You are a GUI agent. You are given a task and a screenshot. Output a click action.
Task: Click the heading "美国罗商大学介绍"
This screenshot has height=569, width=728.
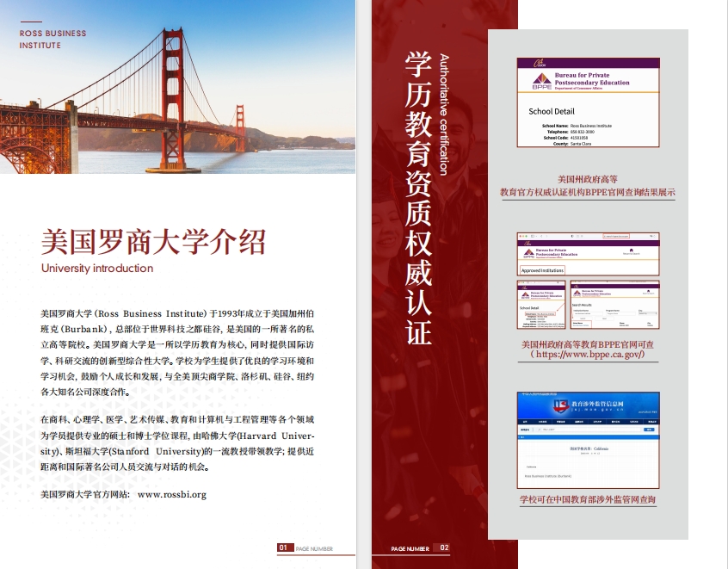[153, 242]
